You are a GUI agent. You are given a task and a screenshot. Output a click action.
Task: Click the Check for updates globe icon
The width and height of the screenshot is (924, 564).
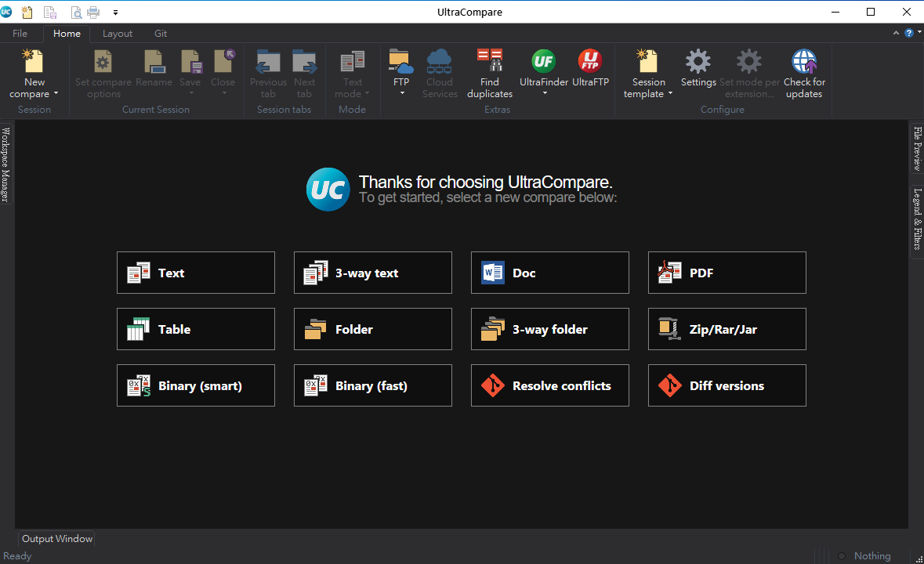point(804,61)
